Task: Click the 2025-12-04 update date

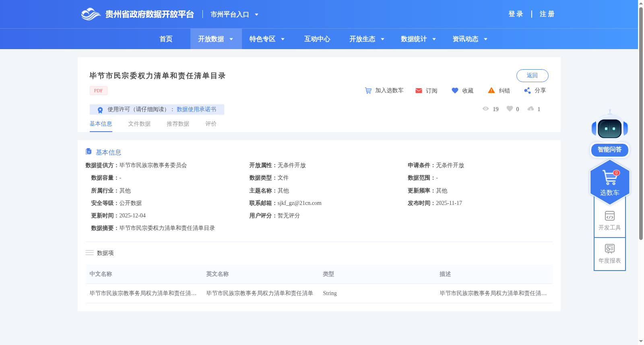Action: click(132, 216)
